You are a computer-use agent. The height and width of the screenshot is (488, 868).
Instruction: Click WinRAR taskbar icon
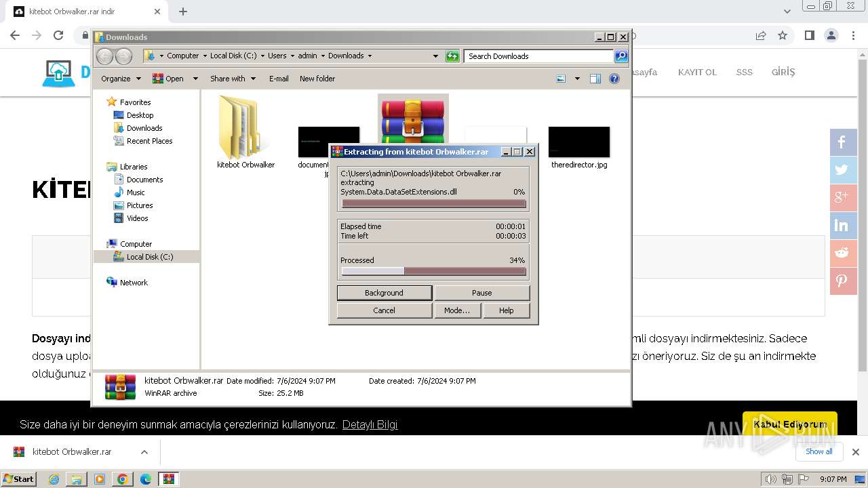[x=169, y=479]
